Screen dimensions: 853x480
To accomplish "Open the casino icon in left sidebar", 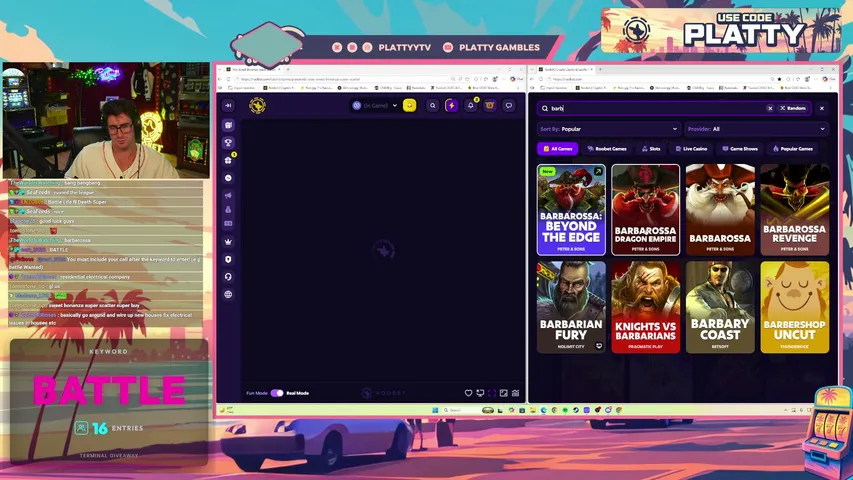I will click(x=228, y=125).
